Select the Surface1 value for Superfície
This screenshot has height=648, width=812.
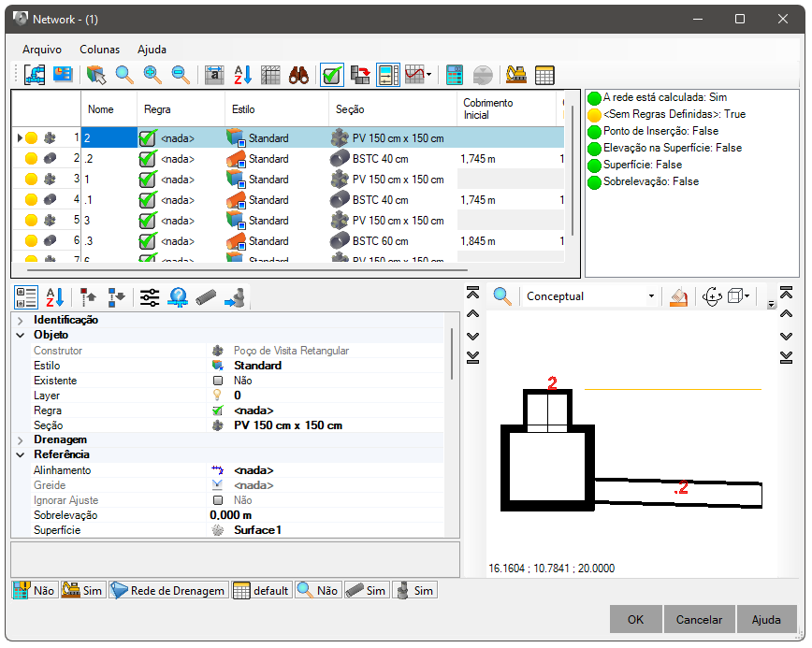(x=257, y=530)
